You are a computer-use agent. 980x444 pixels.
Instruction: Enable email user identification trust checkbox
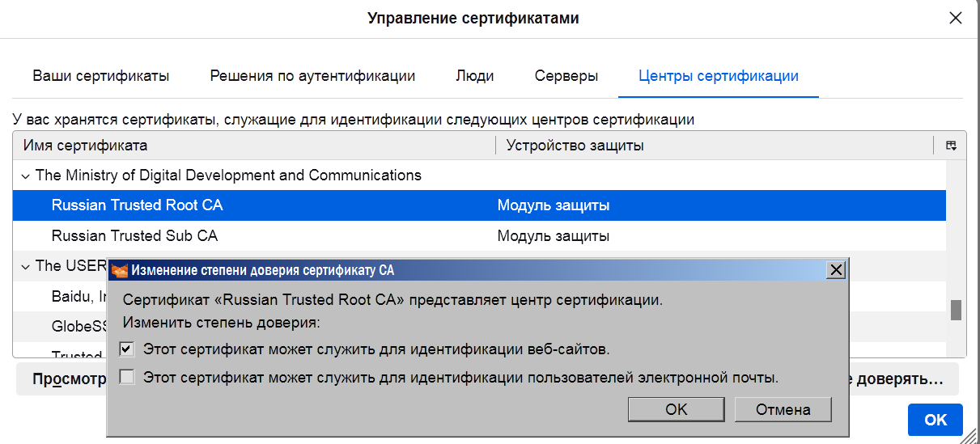click(126, 377)
